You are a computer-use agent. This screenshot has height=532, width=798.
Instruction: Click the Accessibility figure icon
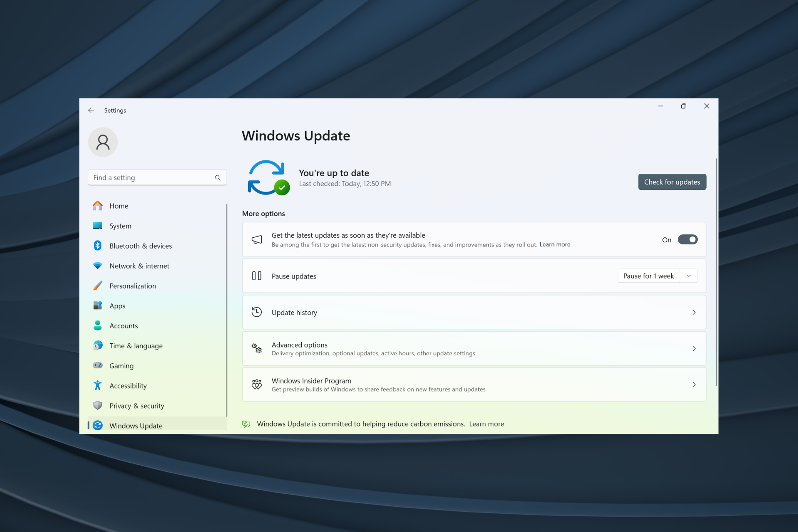(98, 385)
